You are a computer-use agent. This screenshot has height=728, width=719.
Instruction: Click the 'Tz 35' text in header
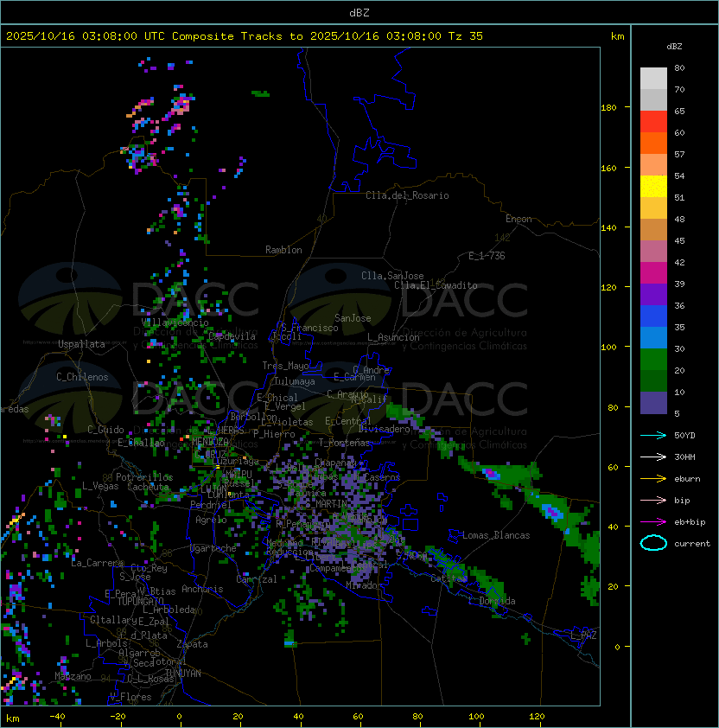(466, 36)
